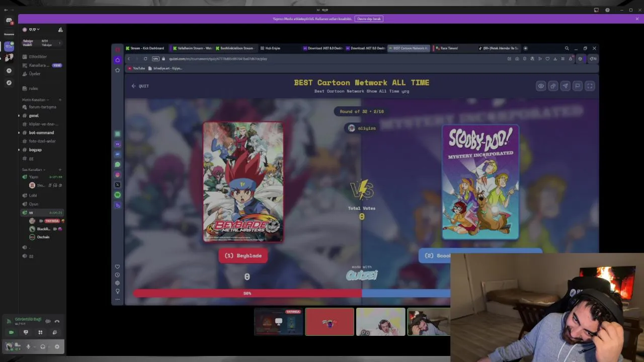Add a channel to Metin Kanalları

(60, 100)
